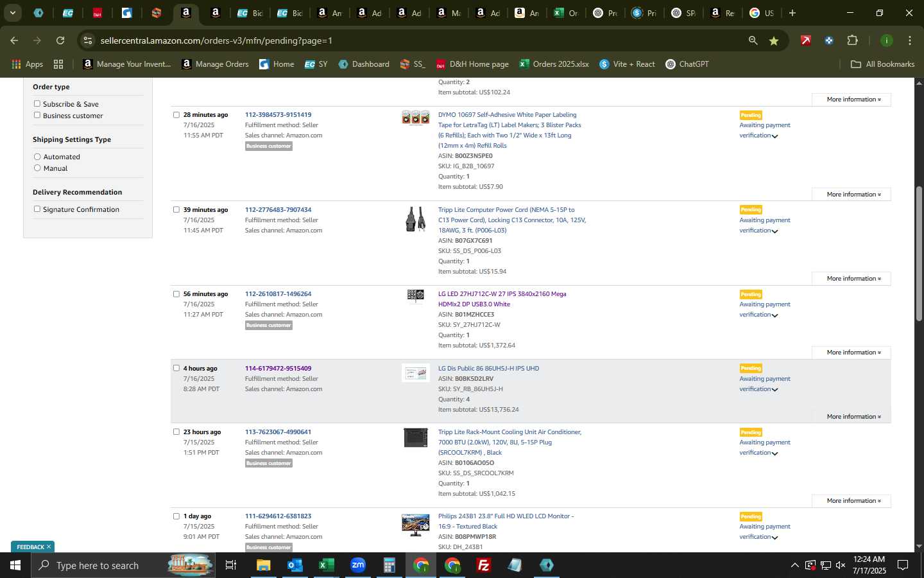Select Automated shipping settings type
This screenshot has height=578, width=924.
coord(37,157)
